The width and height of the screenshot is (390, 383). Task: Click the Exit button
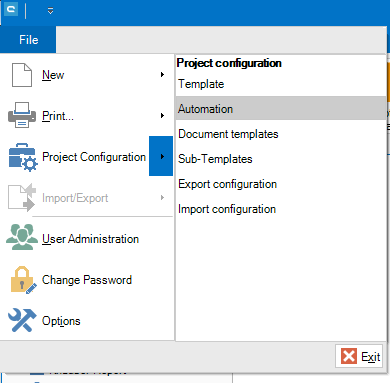[x=359, y=356]
